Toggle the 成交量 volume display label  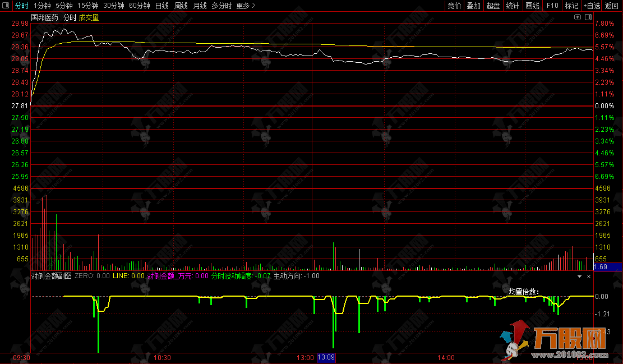(x=89, y=18)
